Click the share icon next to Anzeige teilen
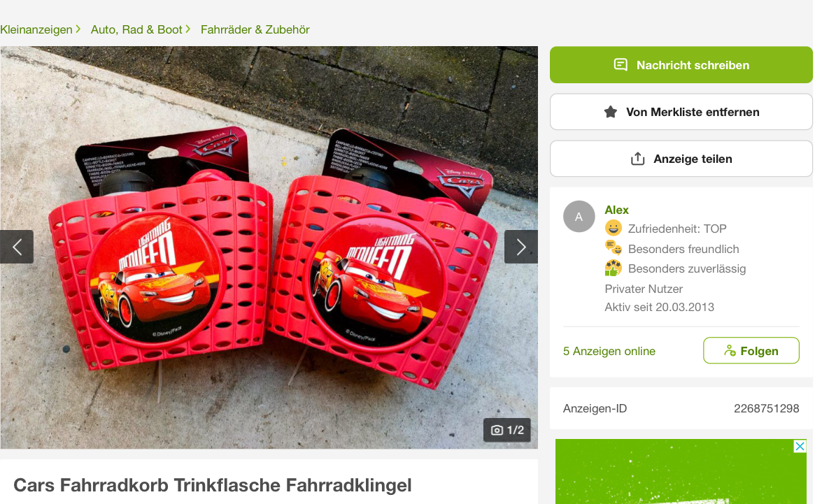This screenshot has height=504, width=822. pos(637,159)
